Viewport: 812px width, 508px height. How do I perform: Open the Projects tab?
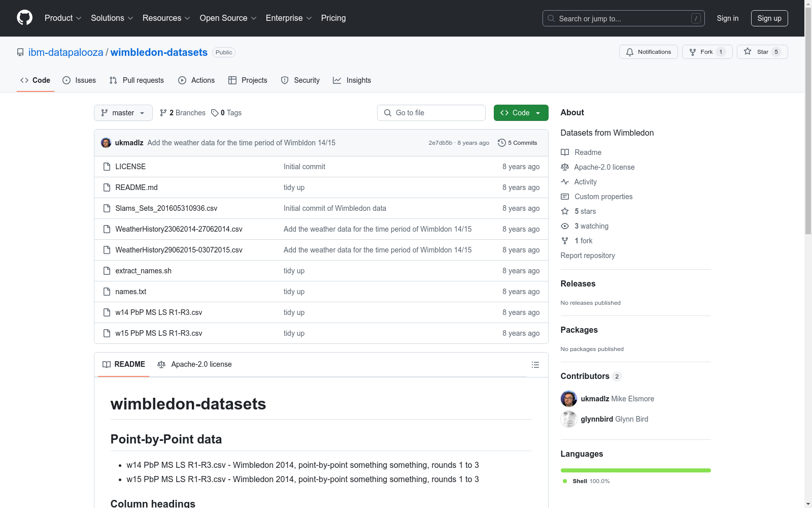pos(248,80)
